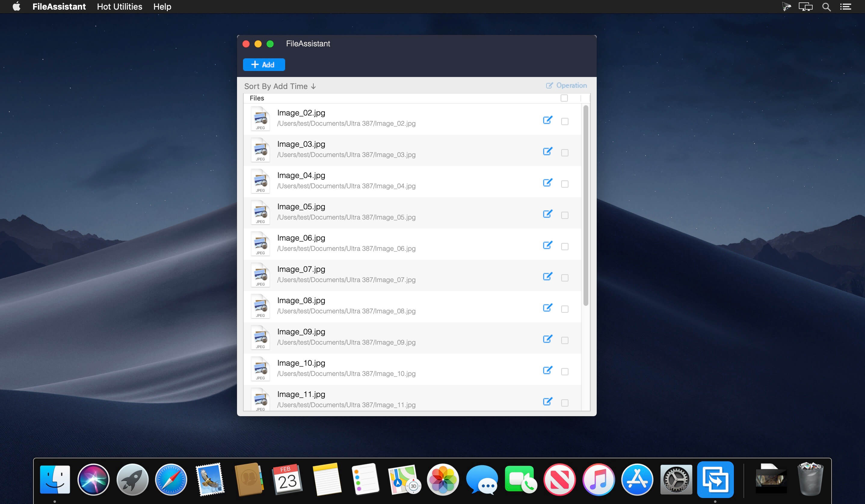The width and height of the screenshot is (865, 504).
Task: Check the box for Image_06.jpg
Action: 565,246
